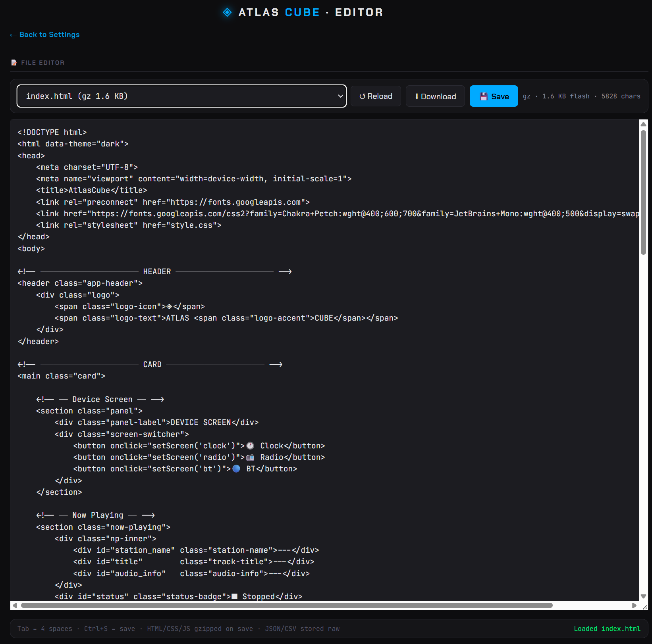The image size is (652, 644).
Task: Click the horizontal scrollbar left arrow
Action: tap(15, 606)
